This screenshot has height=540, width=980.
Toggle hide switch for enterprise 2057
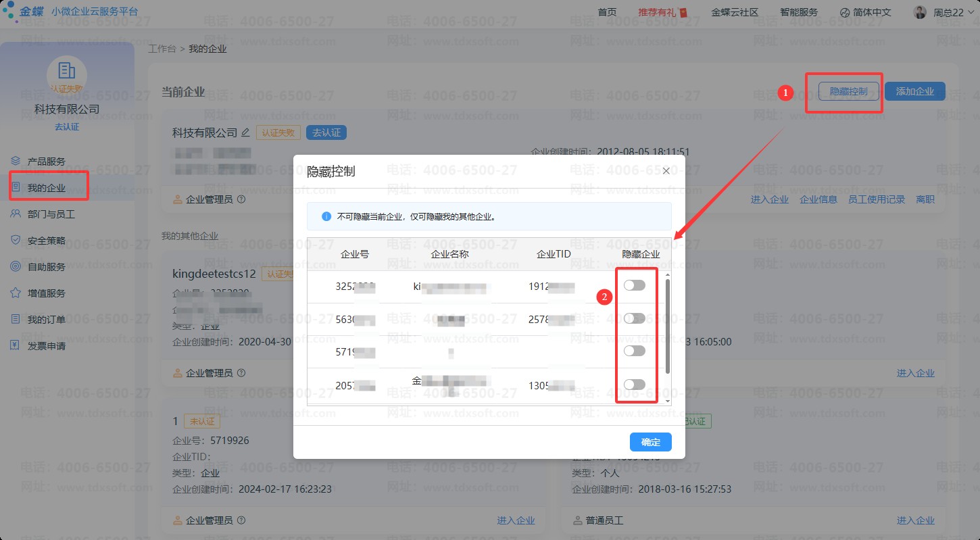tap(634, 385)
